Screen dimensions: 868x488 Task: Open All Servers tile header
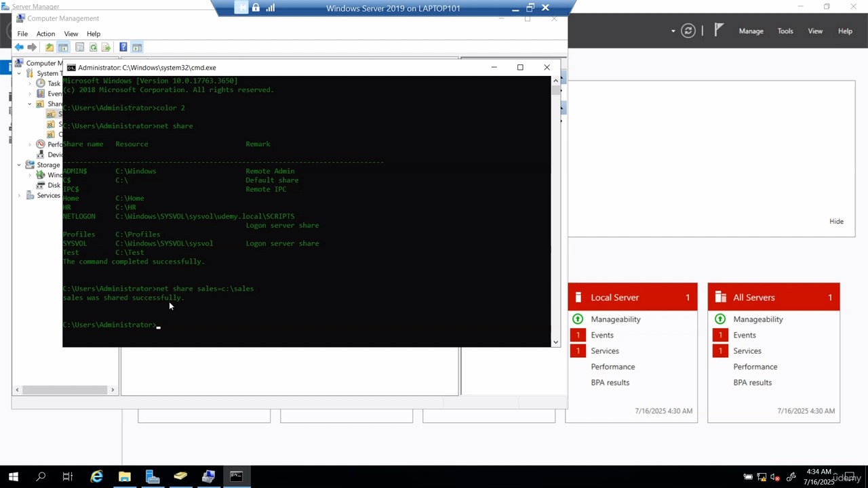(x=774, y=298)
